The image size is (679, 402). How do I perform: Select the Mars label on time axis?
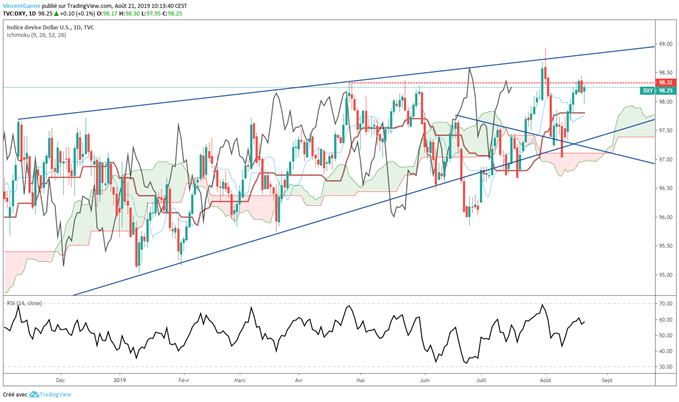pos(239,380)
